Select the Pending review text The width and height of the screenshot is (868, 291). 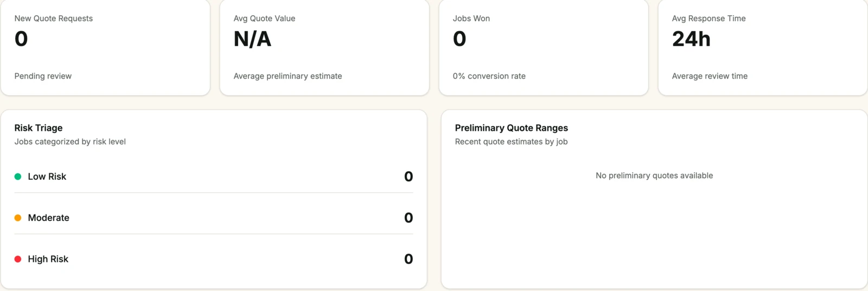pos(43,76)
